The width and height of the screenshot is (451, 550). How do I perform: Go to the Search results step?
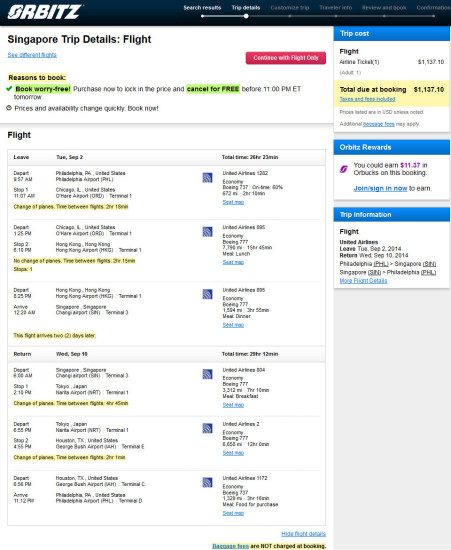[202, 8]
